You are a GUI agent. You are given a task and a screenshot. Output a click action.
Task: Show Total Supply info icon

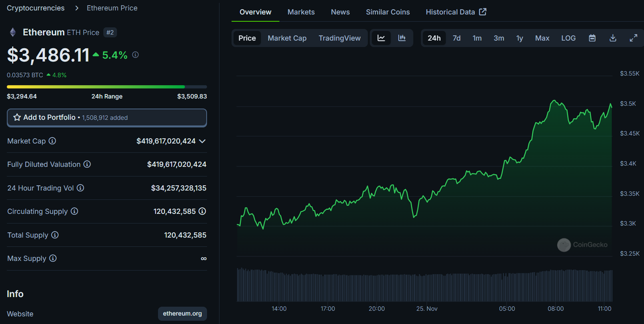(x=55, y=235)
